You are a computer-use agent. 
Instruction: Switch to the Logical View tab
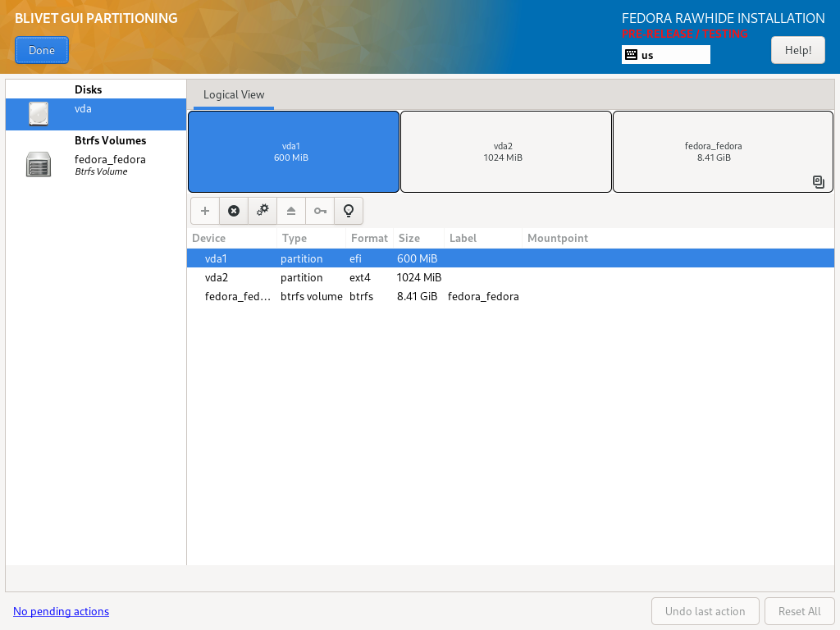[x=234, y=95]
